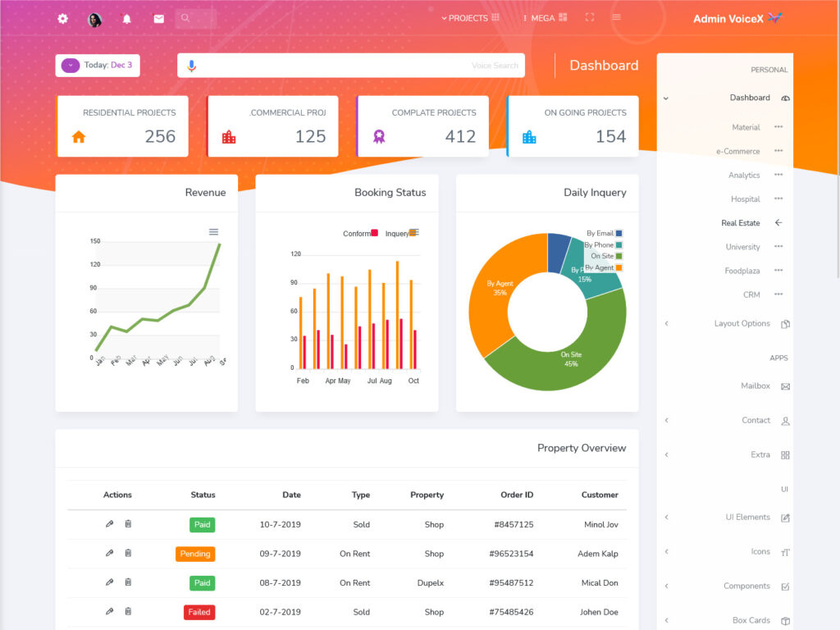This screenshot has width=840, height=630.
Task: Click the Extra grid icon
Action: tap(785, 455)
